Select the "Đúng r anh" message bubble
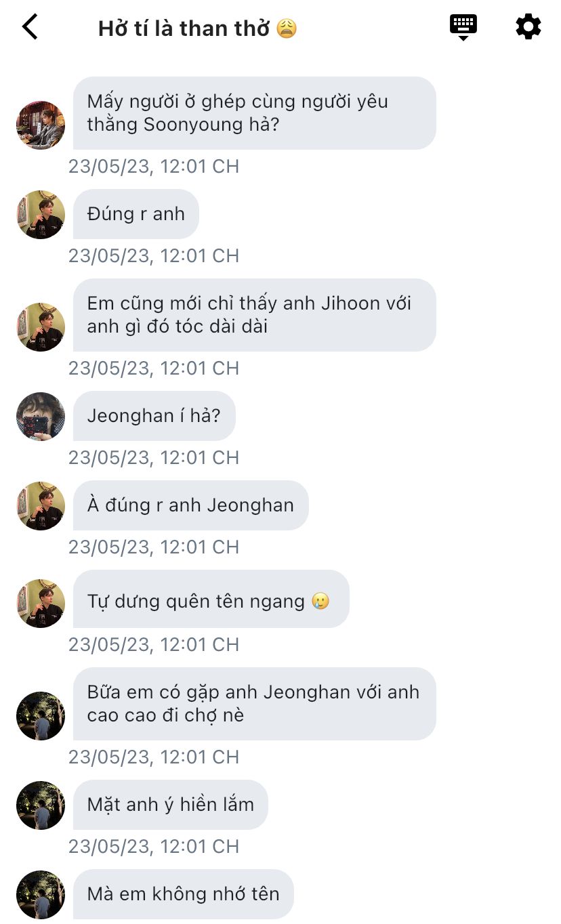Screen dimensions: 561x924 click(136, 214)
